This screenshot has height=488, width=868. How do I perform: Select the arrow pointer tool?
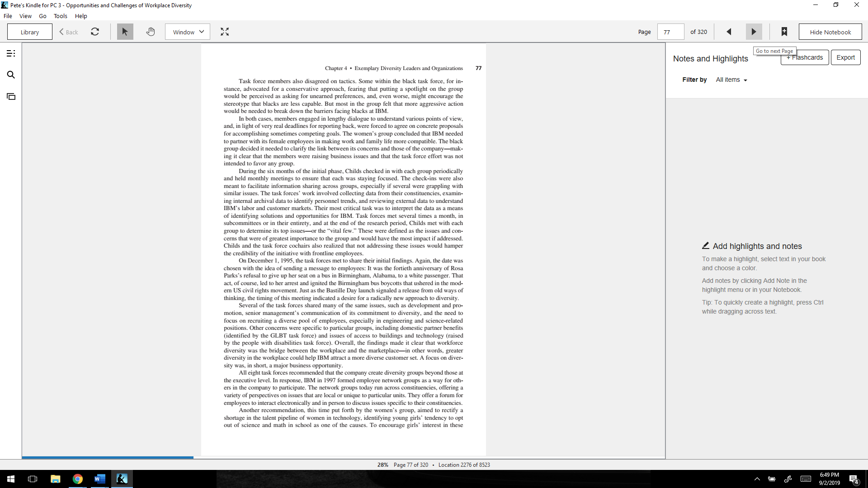pos(125,32)
